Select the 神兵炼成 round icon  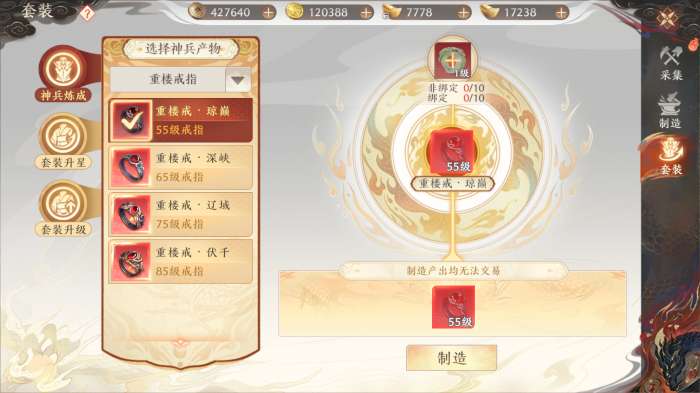pyautogui.click(x=63, y=75)
